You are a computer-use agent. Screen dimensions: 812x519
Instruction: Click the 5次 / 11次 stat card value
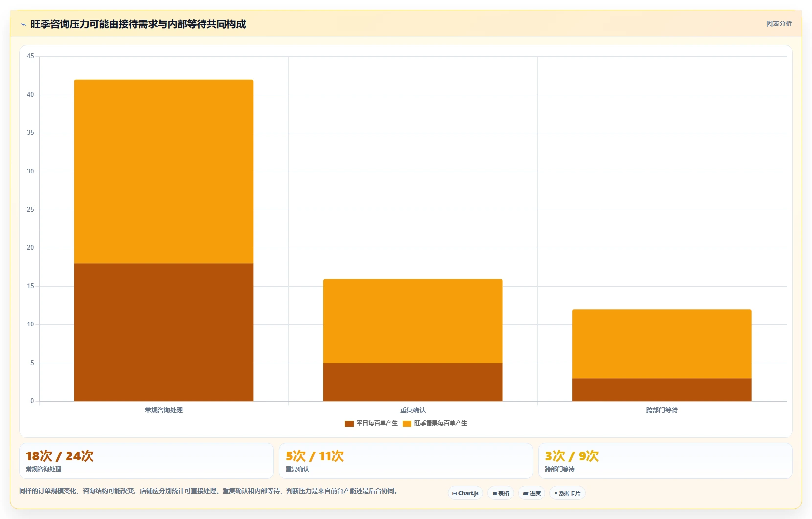click(x=315, y=456)
